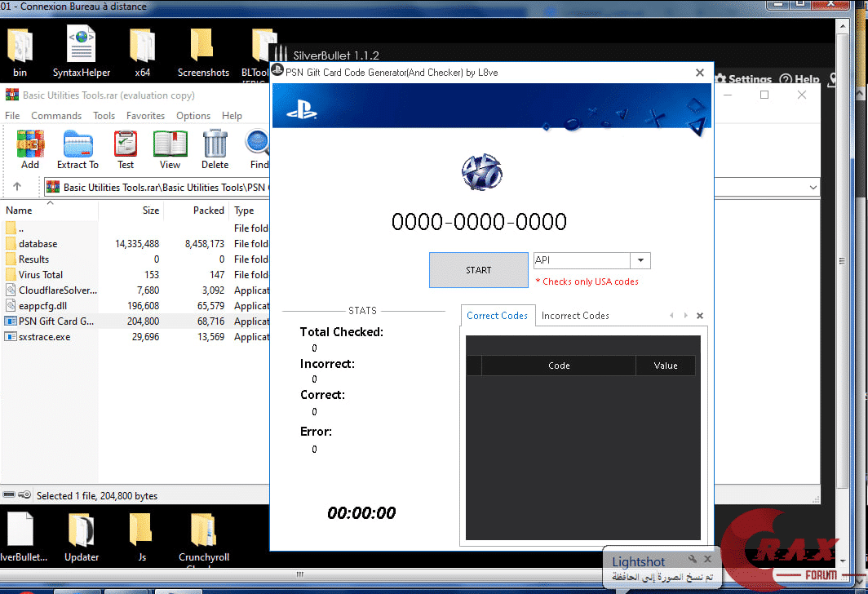This screenshot has width=868, height=594.
Task: Select the Virus Total folder row
Action: coord(135,275)
